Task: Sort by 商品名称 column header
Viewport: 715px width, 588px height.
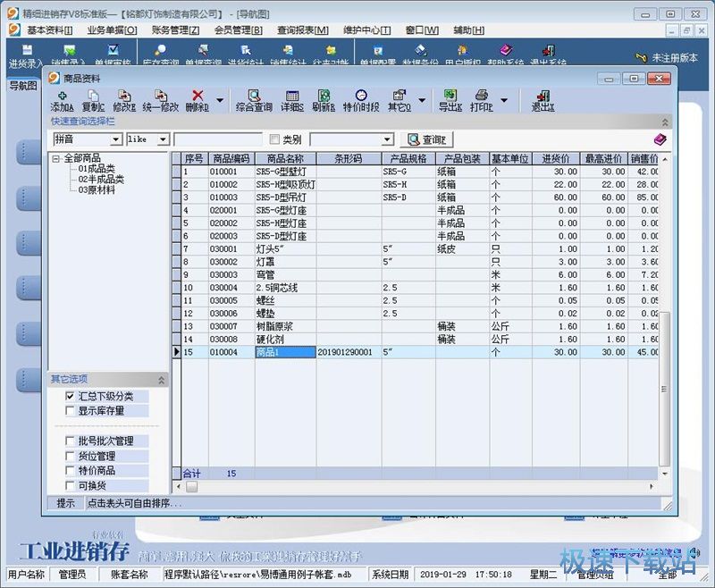Action: coord(285,159)
